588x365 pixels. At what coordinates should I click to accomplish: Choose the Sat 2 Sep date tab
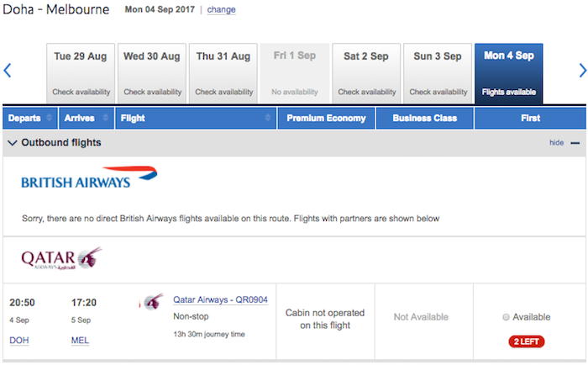(366, 73)
